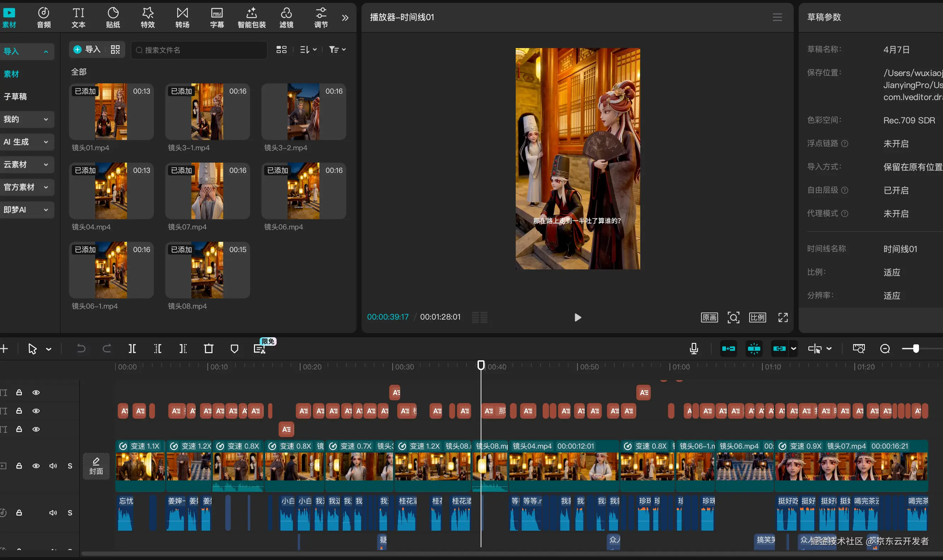This screenshot has width=943, height=560.
Task: Undo the last edit
Action: 81,348
